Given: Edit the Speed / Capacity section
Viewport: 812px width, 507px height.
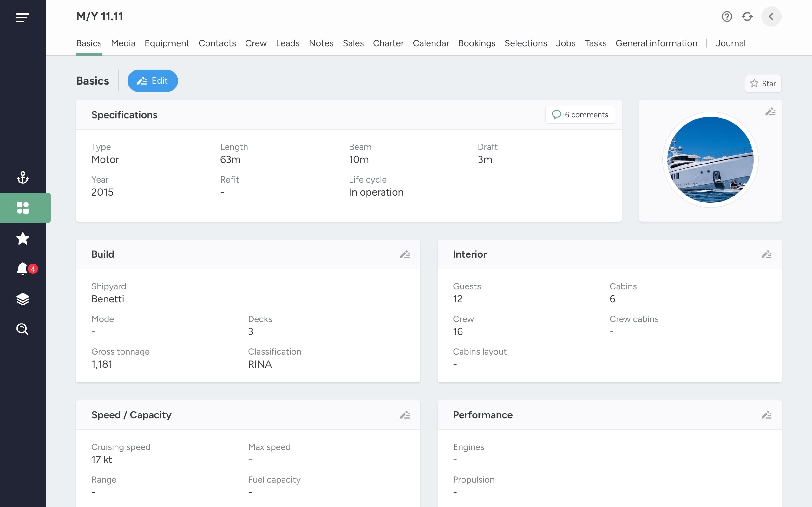Looking at the screenshot, I should point(405,415).
